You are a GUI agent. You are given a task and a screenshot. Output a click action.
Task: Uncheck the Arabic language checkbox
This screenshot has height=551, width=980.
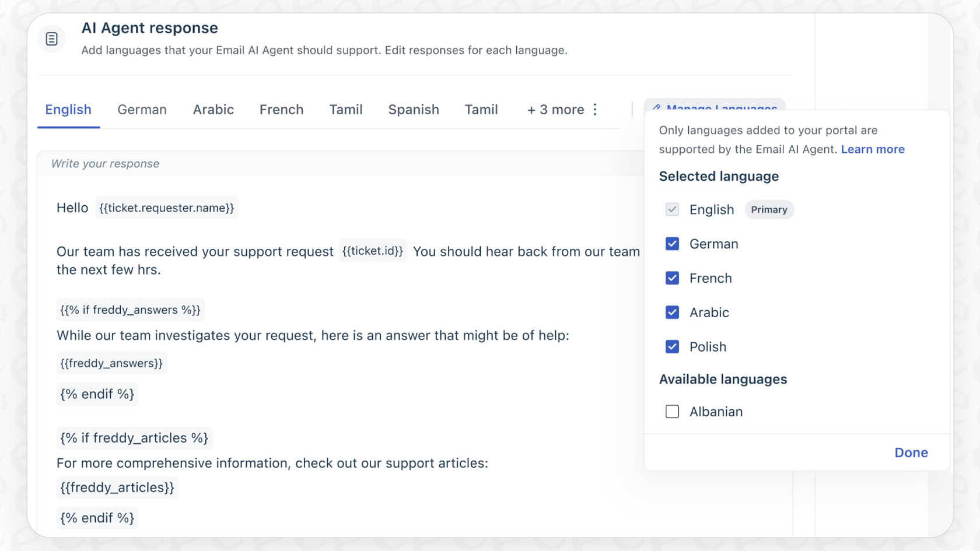[672, 313]
